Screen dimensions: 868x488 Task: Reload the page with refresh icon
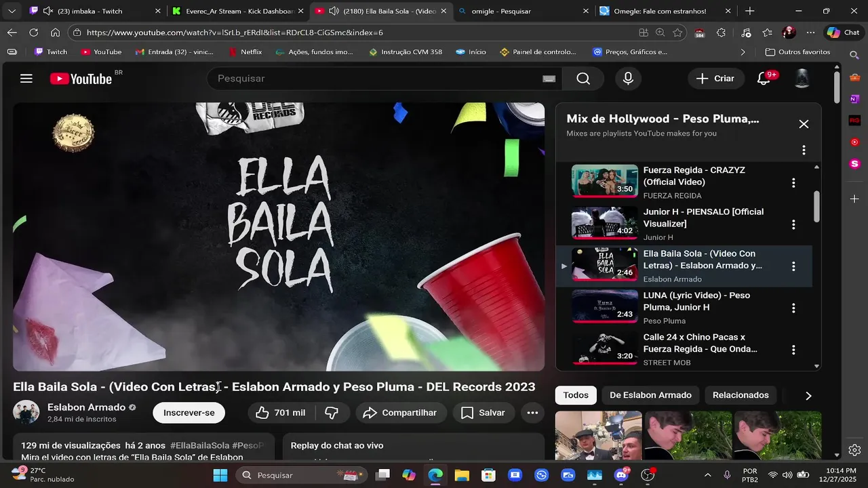tap(33, 33)
